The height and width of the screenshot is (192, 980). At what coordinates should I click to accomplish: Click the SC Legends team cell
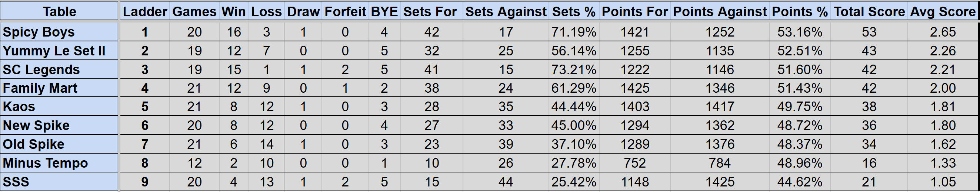tap(59, 69)
